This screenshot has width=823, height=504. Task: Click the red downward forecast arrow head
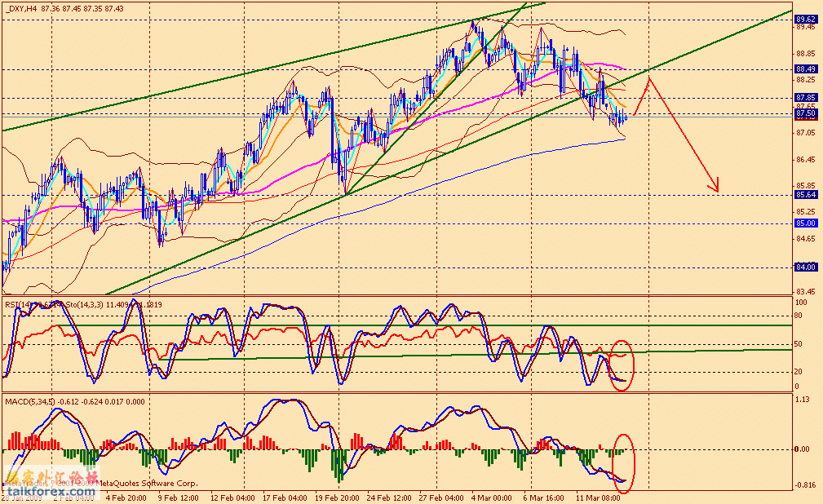[716, 188]
